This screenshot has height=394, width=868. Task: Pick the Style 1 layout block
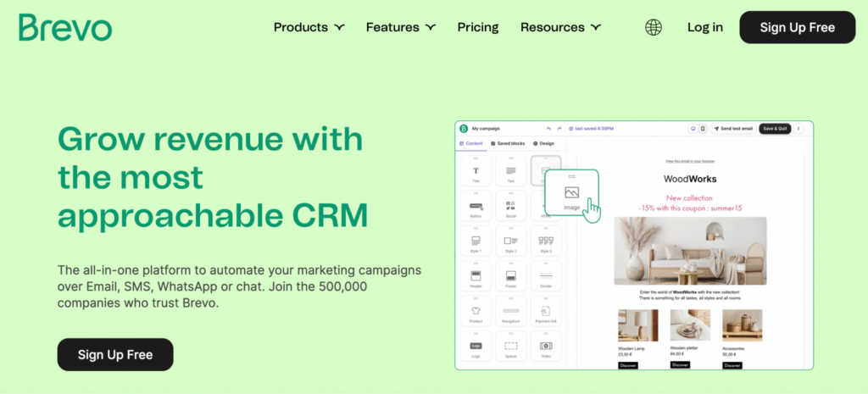(x=476, y=241)
